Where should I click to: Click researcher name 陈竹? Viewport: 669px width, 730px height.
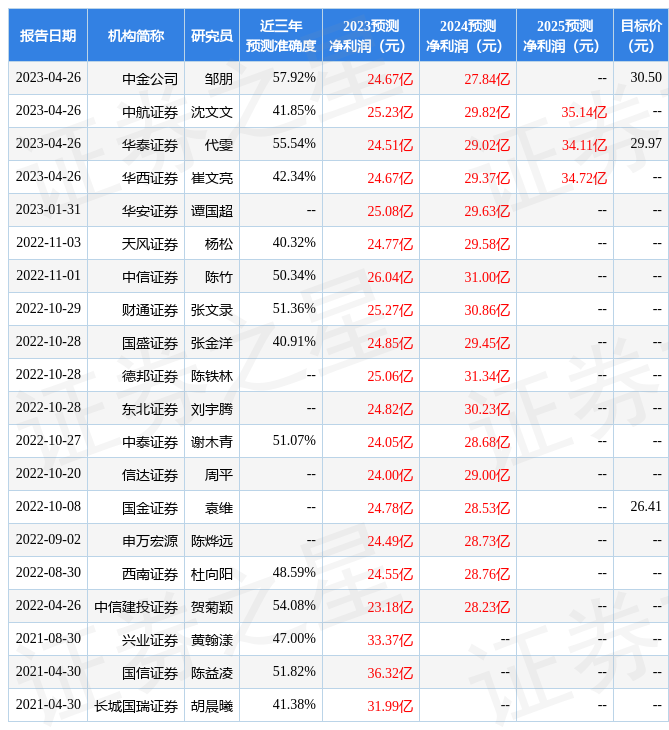[x=219, y=277]
